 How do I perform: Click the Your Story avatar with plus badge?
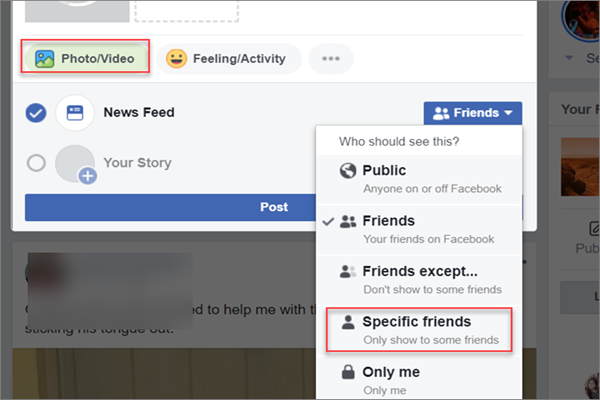click(75, 164)
